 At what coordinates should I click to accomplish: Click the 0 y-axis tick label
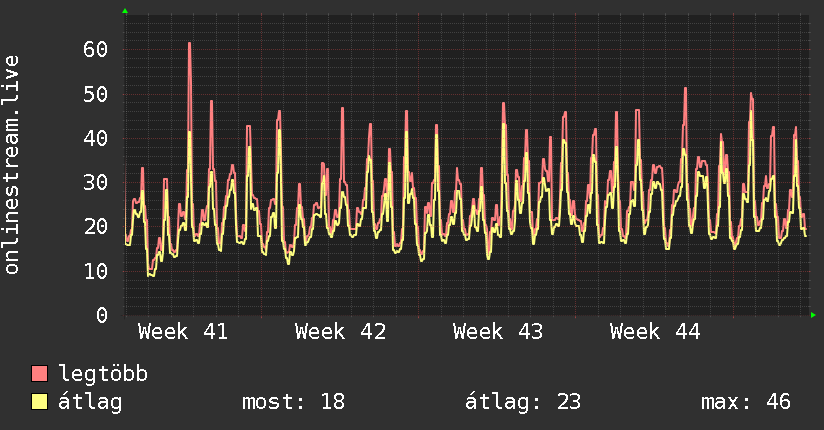coord(102,315)
